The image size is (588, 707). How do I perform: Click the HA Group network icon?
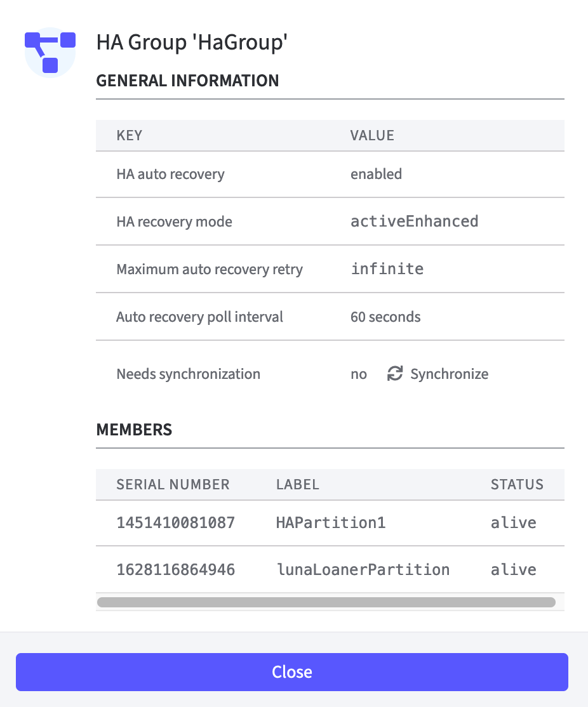pos(50,53)
